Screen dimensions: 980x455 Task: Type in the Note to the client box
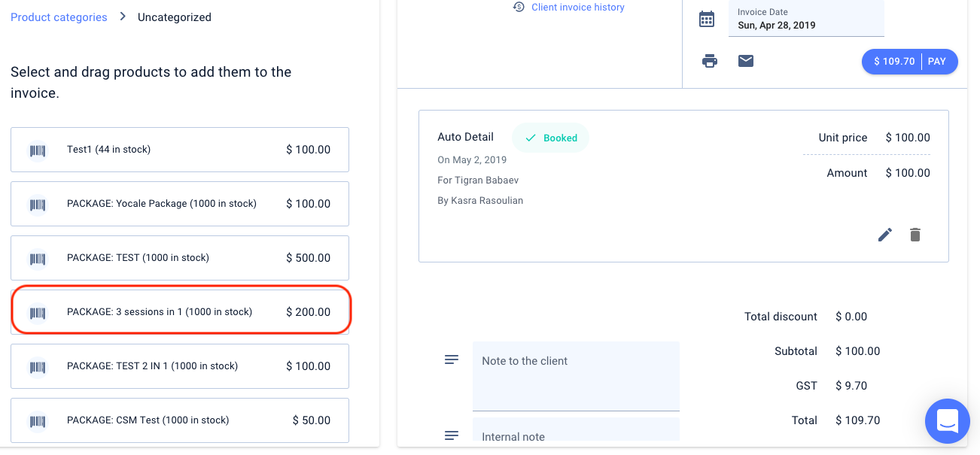coord(576,376)
